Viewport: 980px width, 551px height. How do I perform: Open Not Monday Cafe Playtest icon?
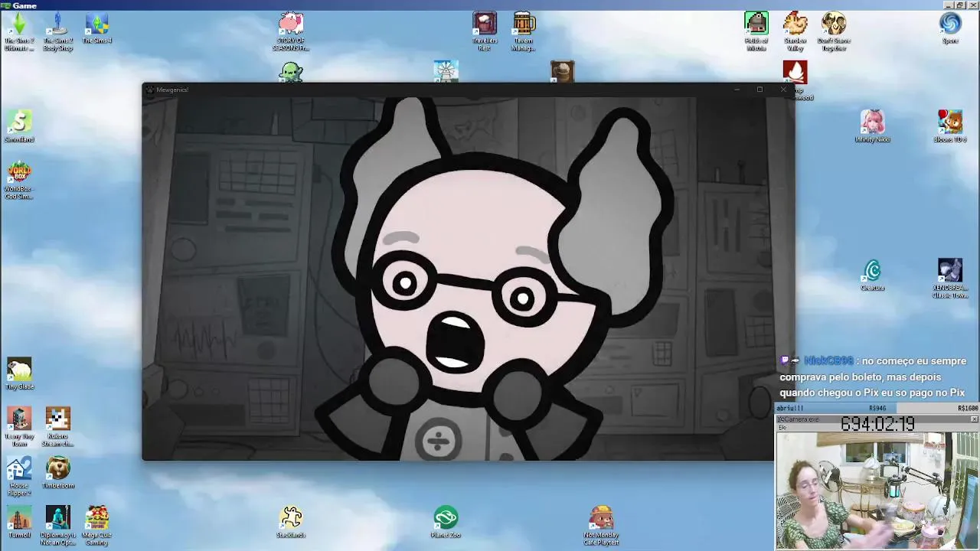pyautogui.click(x=601, y=526)
